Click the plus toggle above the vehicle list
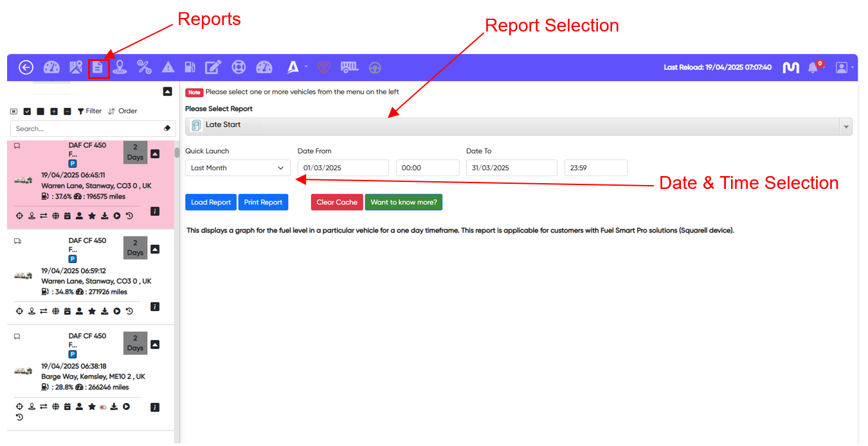The height and width of the screenshot is (446, 868). (54, 111)
